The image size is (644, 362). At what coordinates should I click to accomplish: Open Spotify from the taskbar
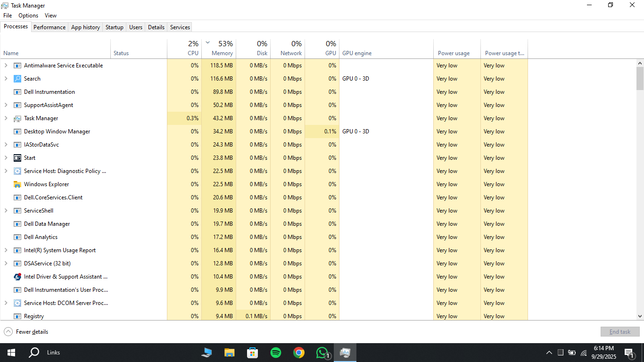coord(276,353)
